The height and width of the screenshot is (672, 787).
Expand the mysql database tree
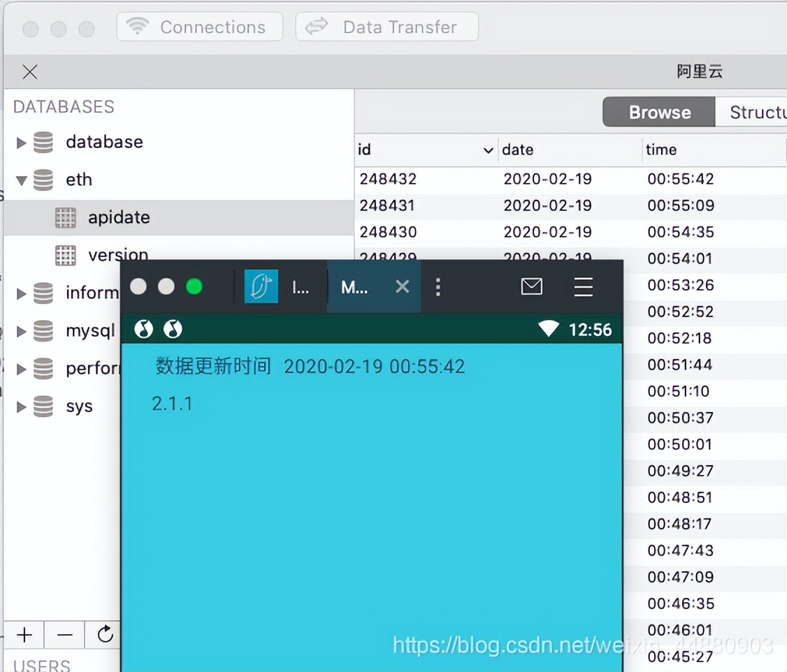[20, 330]
